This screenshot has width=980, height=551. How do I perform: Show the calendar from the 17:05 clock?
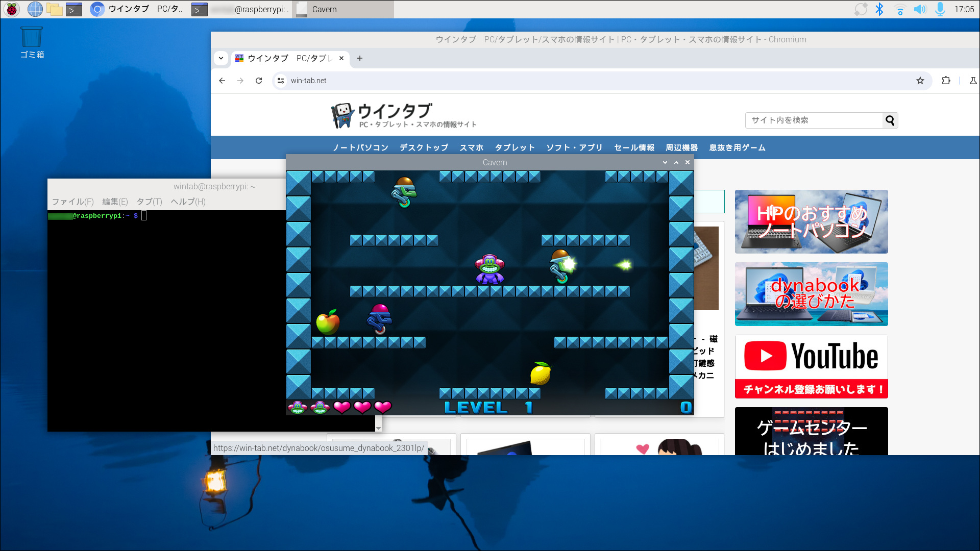(x=964, y=9)
